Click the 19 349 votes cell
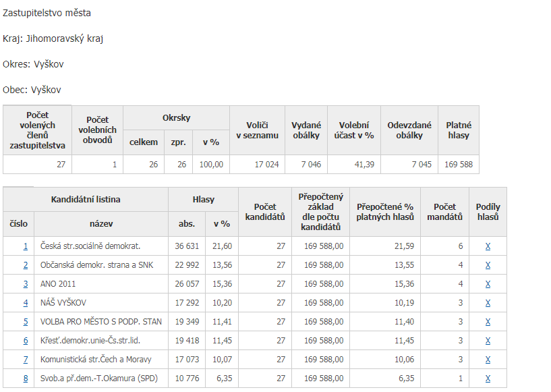 point(187,322)
